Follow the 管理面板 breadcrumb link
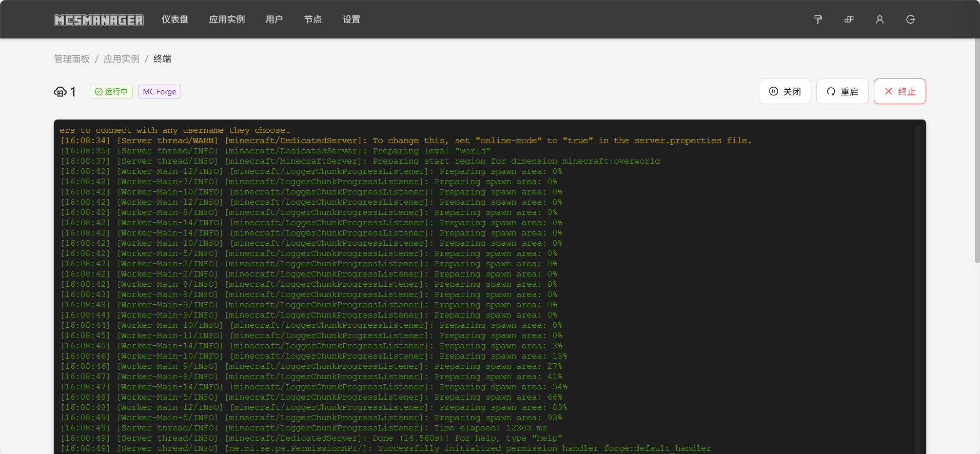This screenshot has height=454, width=980. point(72,59)
